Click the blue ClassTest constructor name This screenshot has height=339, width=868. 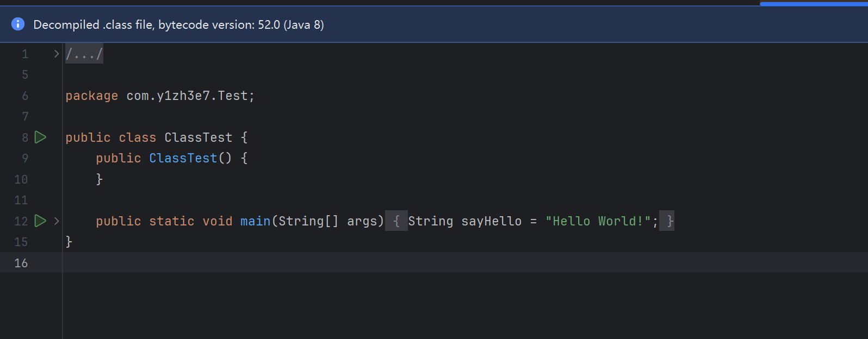pos(183,159)
